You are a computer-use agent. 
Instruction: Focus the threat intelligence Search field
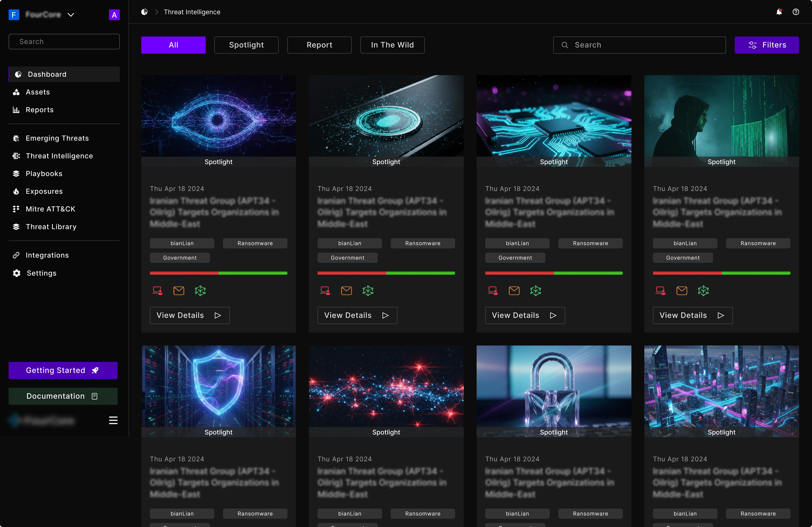click(639, 45)
